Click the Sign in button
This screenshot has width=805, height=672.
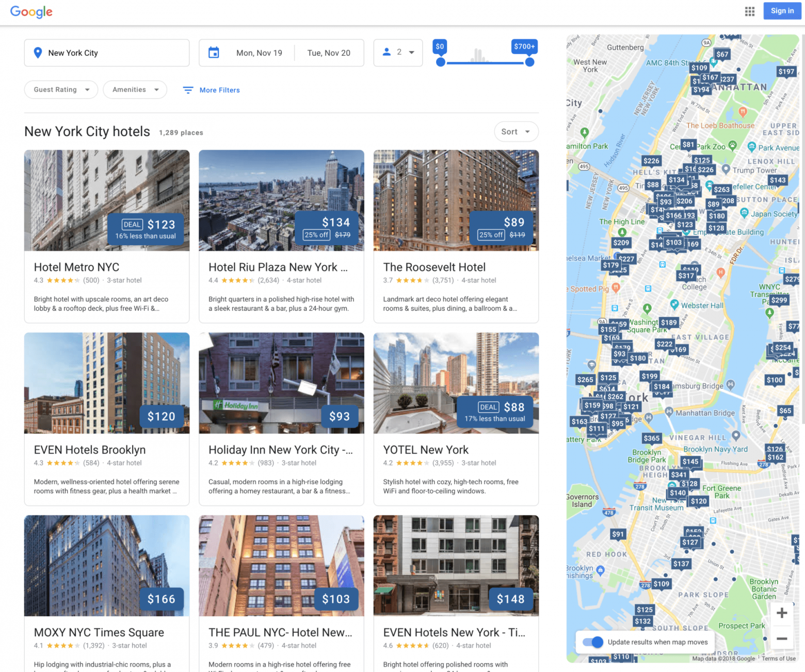pyautogui.click(x=782, y=11)
